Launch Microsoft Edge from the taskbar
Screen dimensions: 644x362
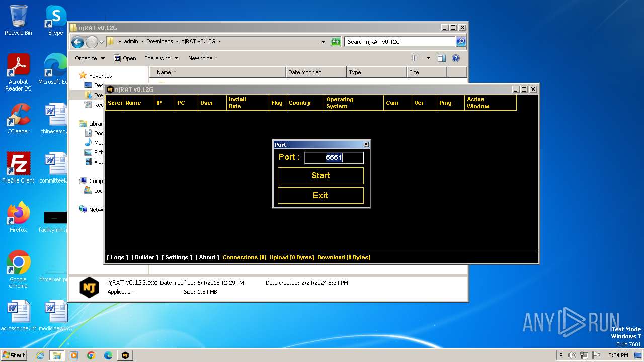[108, 355]
